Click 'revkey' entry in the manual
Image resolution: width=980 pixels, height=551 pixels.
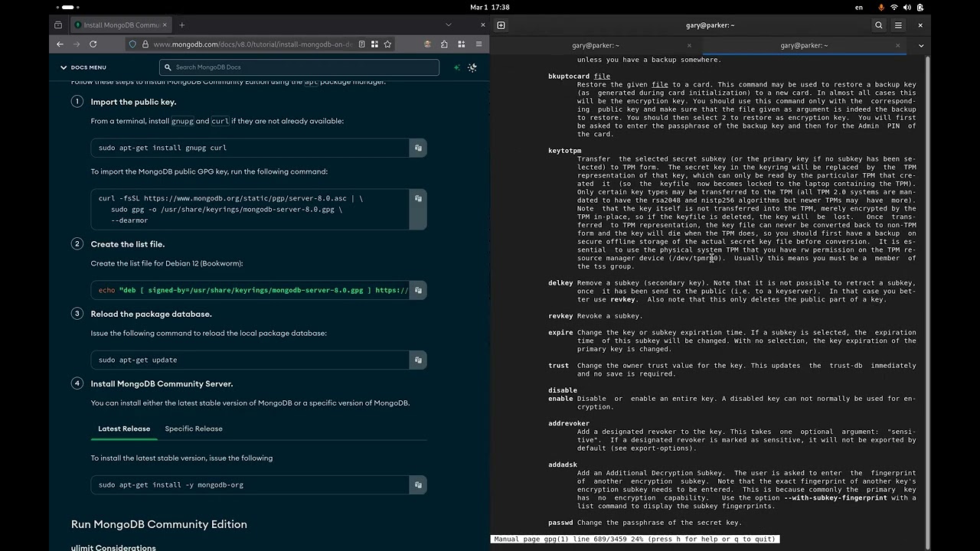coord(560,316)
